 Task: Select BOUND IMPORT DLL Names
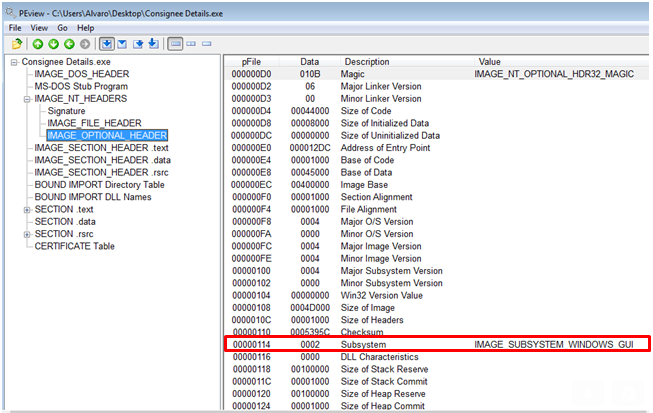tap(93, 197)
